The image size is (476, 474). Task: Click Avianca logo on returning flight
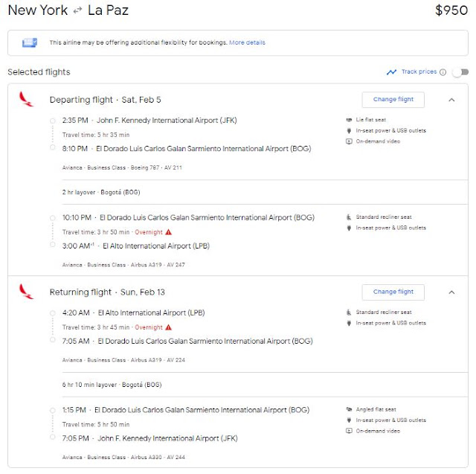tap(27, 292)
